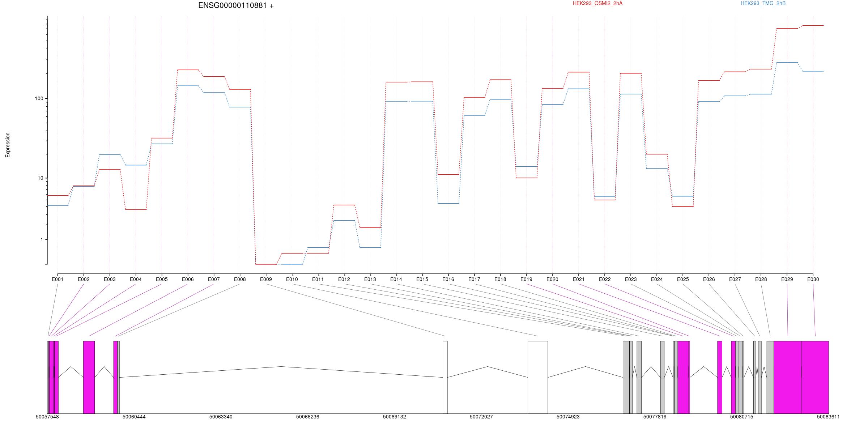Click the red expression segment above E030
The image size is (868, 434).
coord(813,26)
